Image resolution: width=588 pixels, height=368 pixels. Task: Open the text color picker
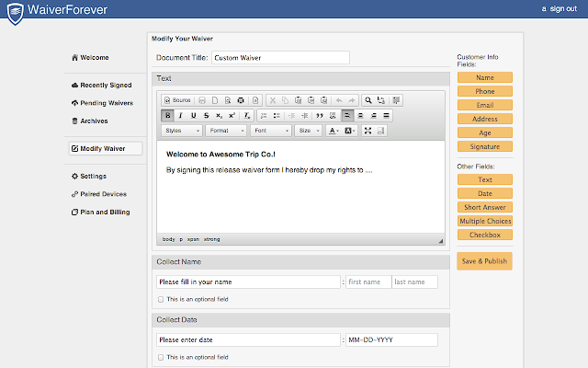(x=334, y=131)
